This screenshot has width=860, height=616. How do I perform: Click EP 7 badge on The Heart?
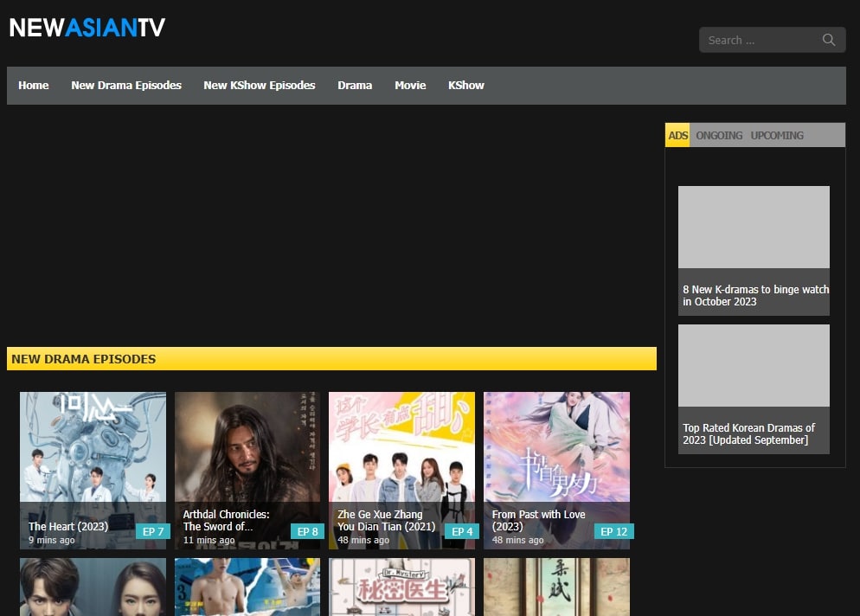[x=152, y=531]
